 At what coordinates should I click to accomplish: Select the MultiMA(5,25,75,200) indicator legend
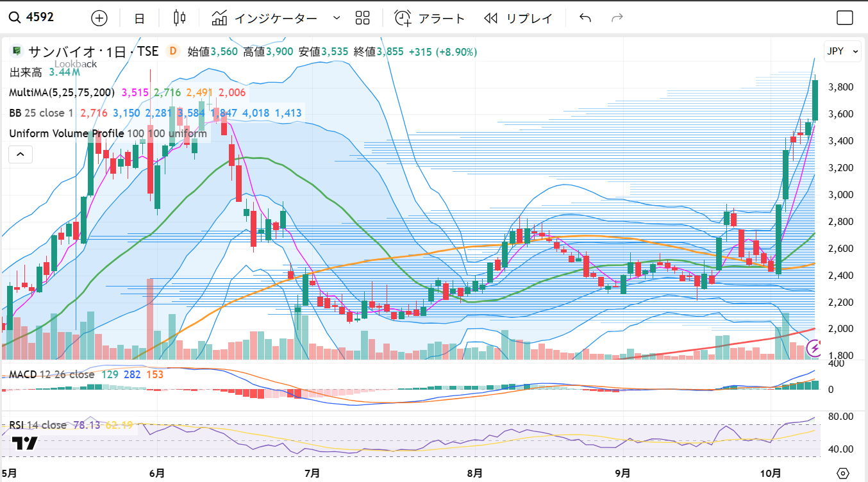point(62,93)
